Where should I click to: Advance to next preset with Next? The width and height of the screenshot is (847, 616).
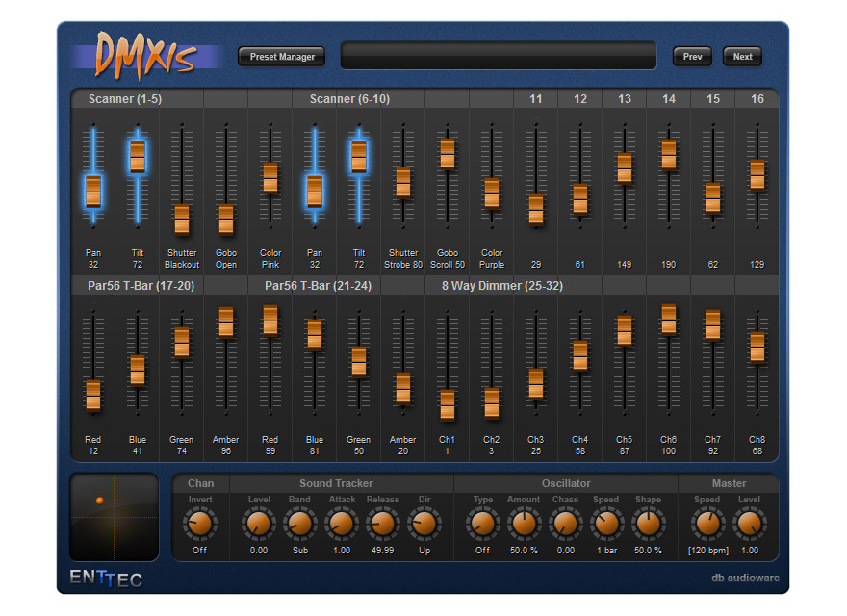tap(742, 56)
